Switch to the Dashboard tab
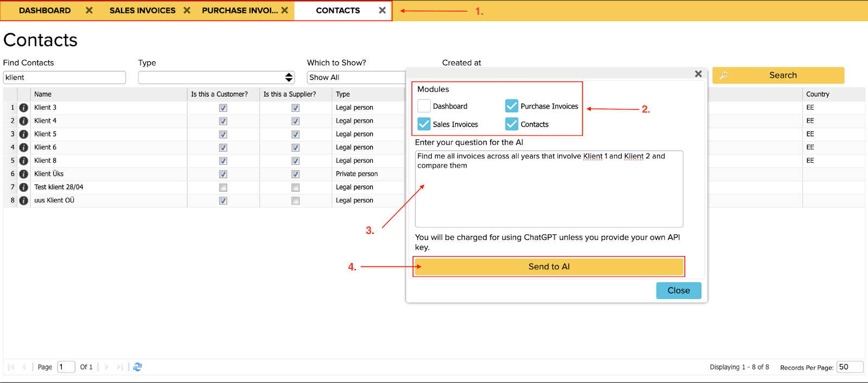This screenshot has width=868, height=383. coord(44,10)
